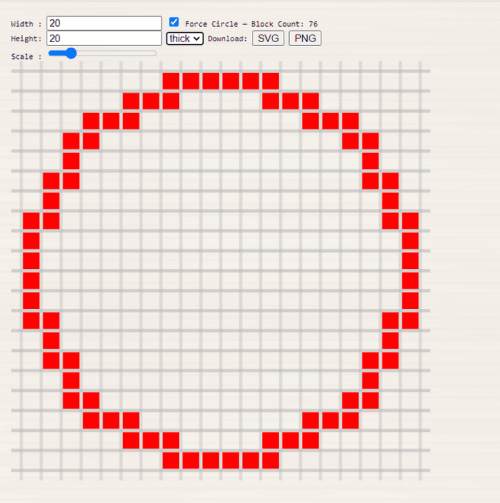Download the circle as SVG
This screenshot has width=500, height=503.
coord(268,38)
